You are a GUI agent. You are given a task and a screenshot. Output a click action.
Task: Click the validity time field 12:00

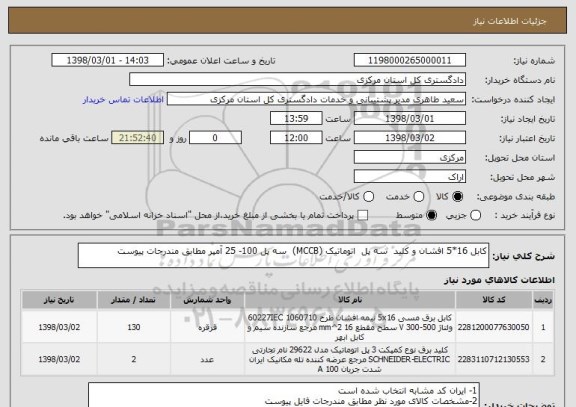[296, 138]
